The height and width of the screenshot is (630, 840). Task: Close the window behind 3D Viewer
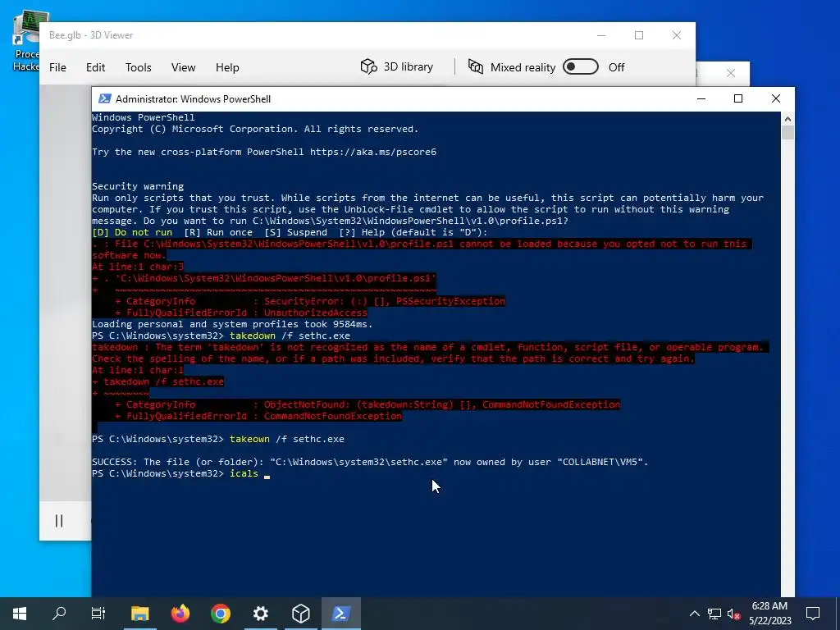click(731, 73)
